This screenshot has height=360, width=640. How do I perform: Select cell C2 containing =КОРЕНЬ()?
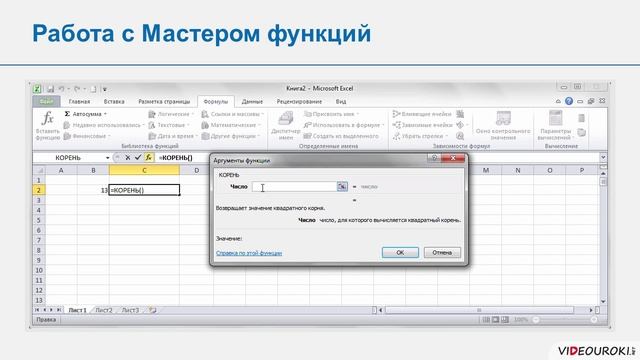pos(144,190)
